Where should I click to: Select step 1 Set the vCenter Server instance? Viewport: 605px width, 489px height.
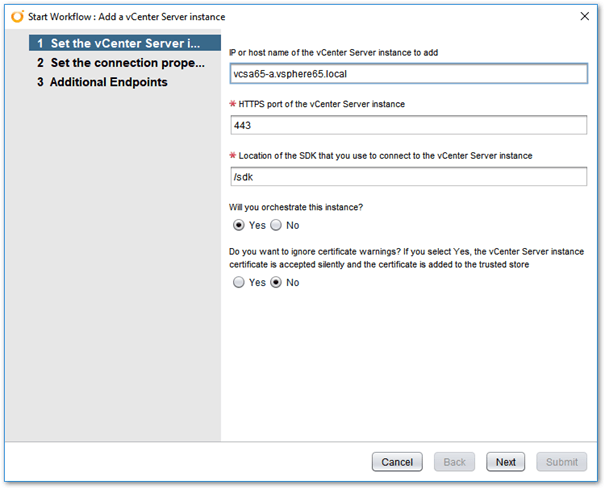(125, 43)
